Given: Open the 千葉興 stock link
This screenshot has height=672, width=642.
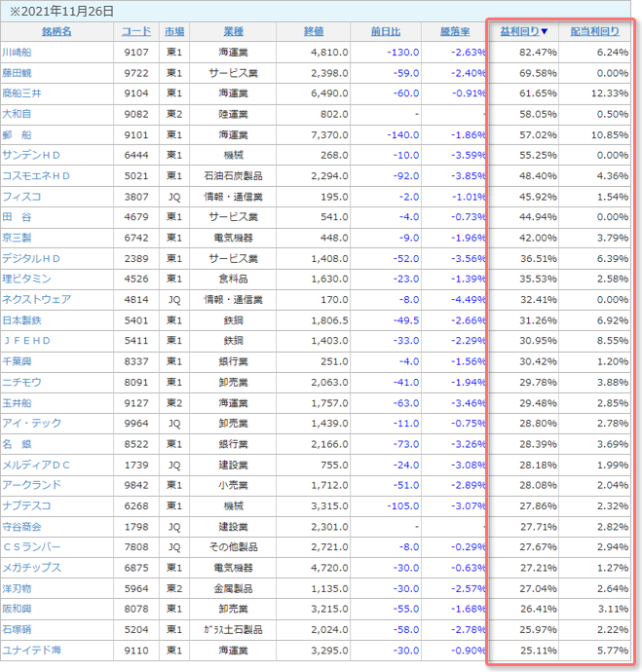Looking at the screenshot, I should click(17, 361).
